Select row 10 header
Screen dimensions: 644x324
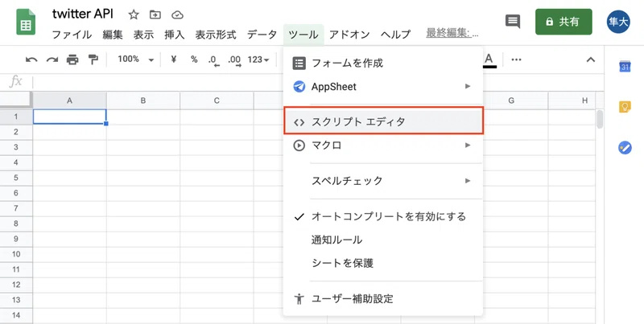16,254
